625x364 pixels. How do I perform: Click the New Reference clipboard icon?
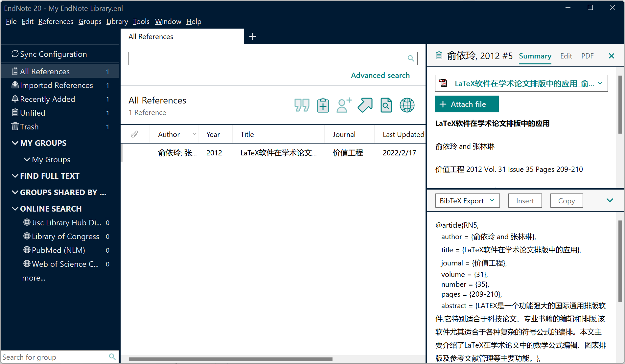pyautogui.click(x=323, y=105)
